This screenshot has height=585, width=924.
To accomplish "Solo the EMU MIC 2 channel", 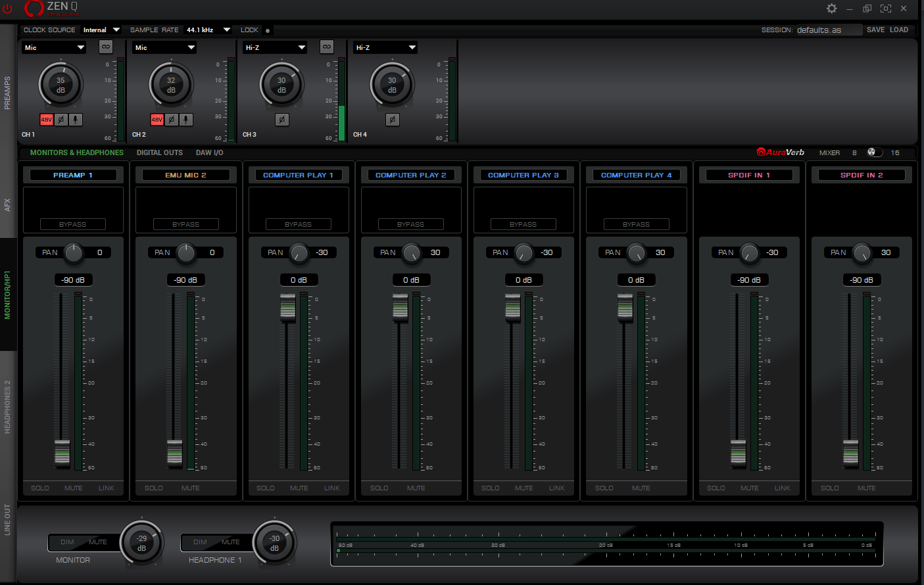I will (154, 488).
